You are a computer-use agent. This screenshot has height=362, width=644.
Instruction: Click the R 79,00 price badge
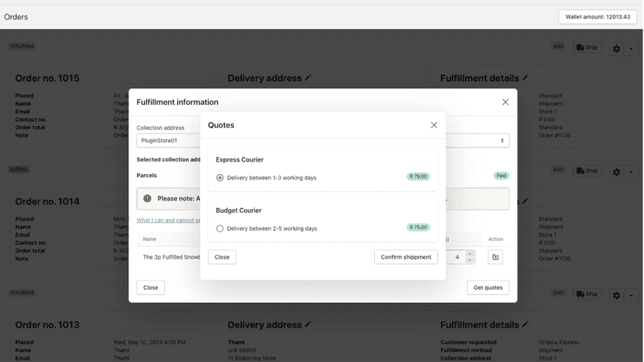[x=418, y=176]
